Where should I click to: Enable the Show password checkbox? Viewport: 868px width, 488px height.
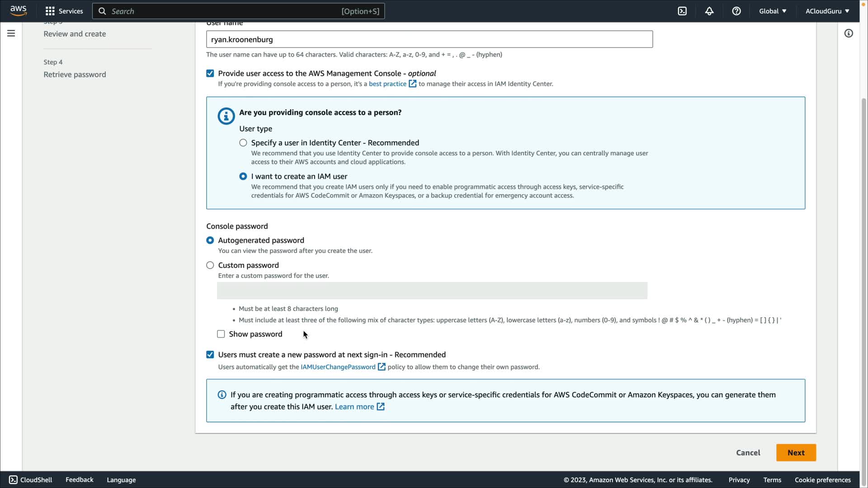[x=221, y=334]
